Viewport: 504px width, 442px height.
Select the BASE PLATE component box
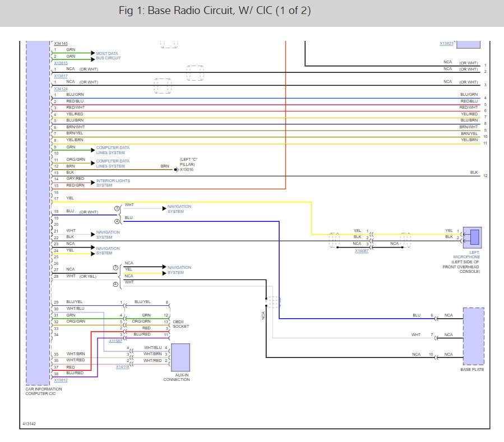474,336
